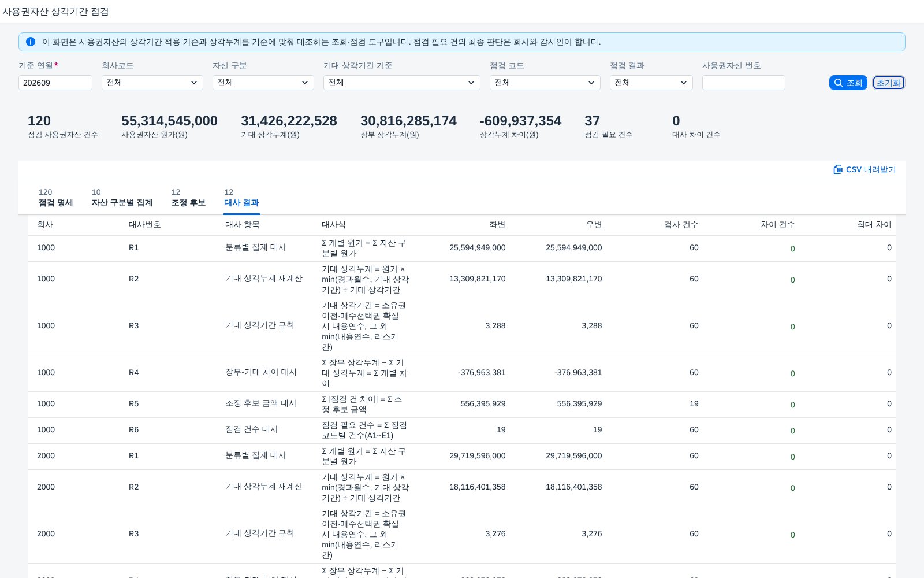The height and width of the screenshot is (578, 924).
Task: Click the 우변 column header
Action: point(594,225)
